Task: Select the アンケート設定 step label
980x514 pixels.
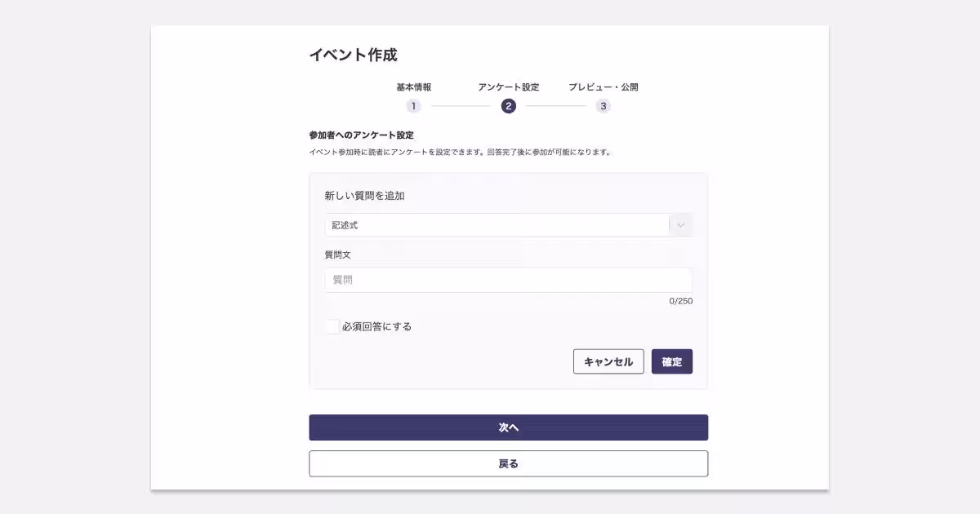Action: (508, 86)
